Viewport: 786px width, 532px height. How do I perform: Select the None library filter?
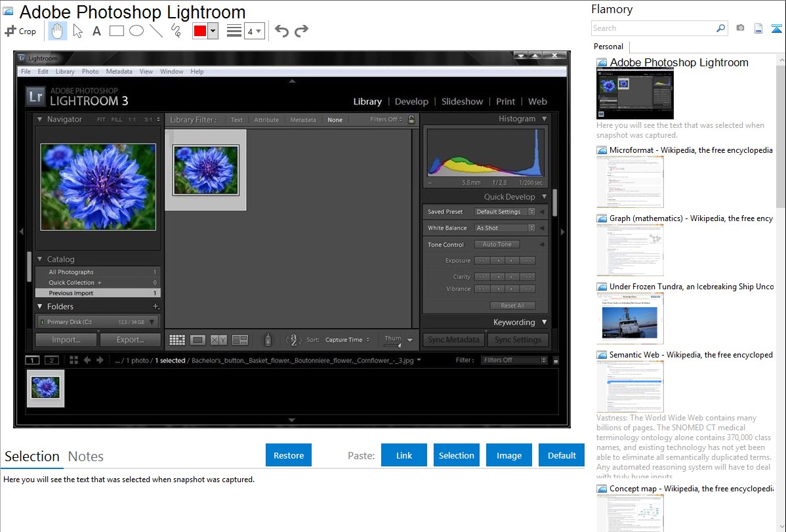(335, 120)
